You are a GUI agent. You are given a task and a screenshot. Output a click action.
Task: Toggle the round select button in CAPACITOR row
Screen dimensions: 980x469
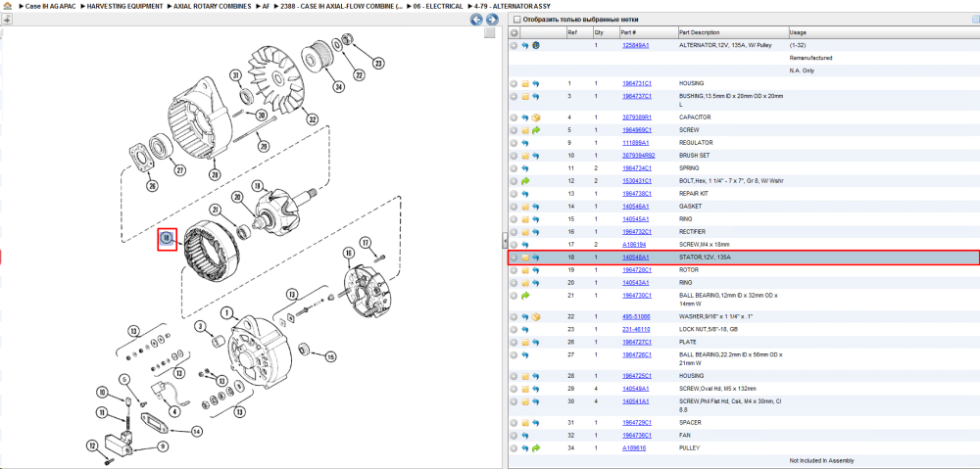click(x=514, y=117)
